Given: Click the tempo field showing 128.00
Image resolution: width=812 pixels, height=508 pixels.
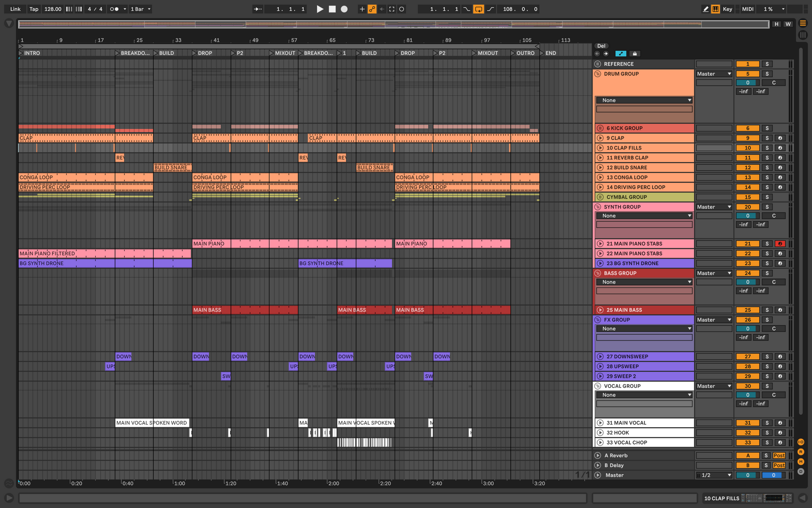Looking at the screenshot, I should click(53, 9).
